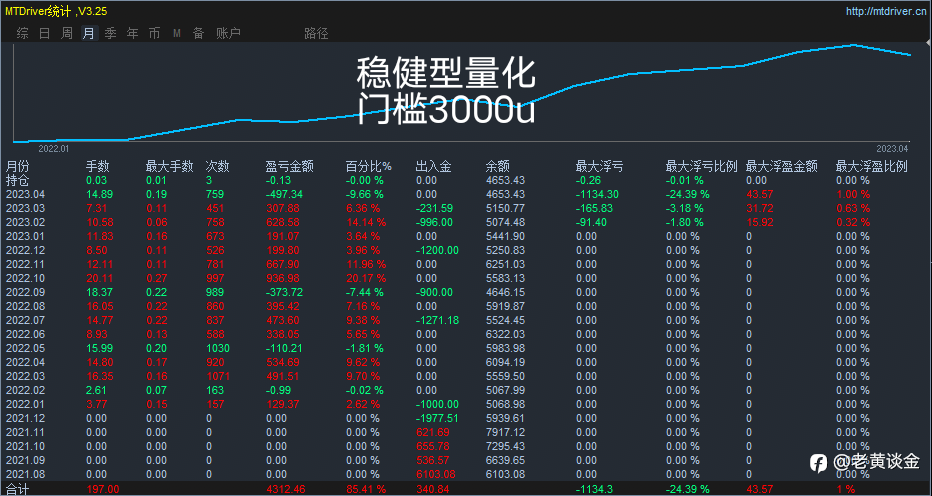Select the 2022.10 month row

tap(466, 278)
